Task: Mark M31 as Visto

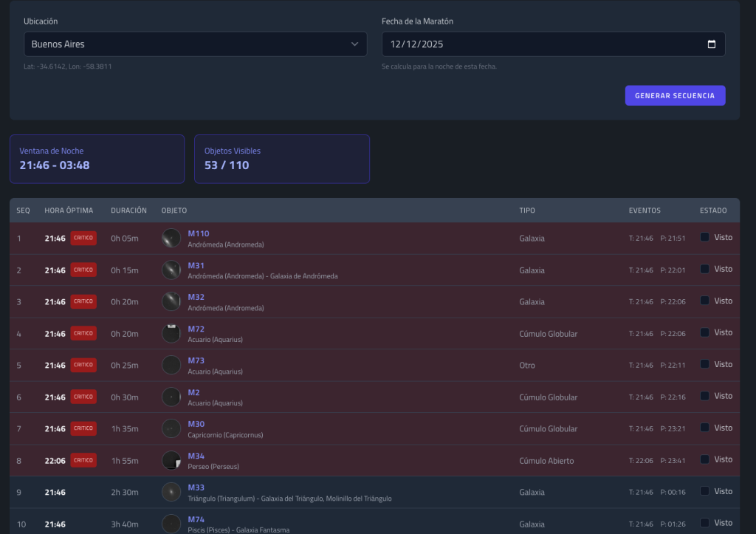Action: 704,269
